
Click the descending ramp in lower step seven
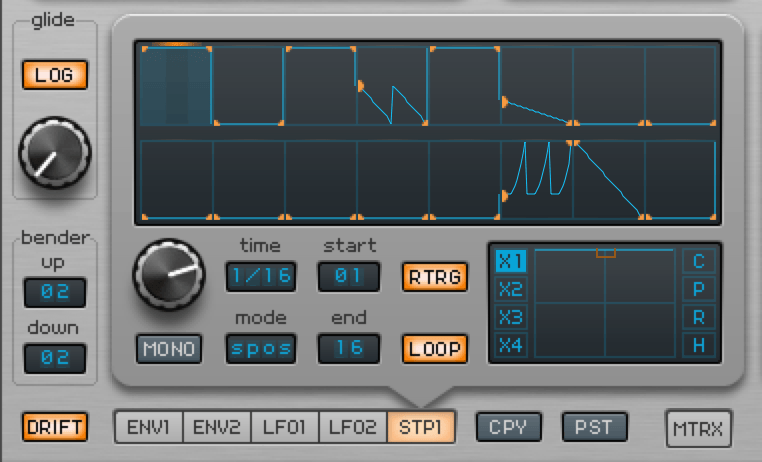(x=607, y=180)
